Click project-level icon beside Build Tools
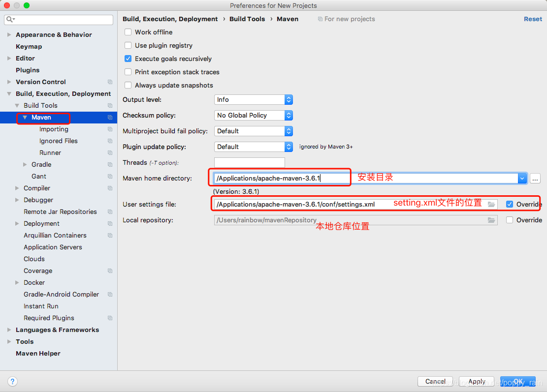547x392 pixels. point(110,106)
